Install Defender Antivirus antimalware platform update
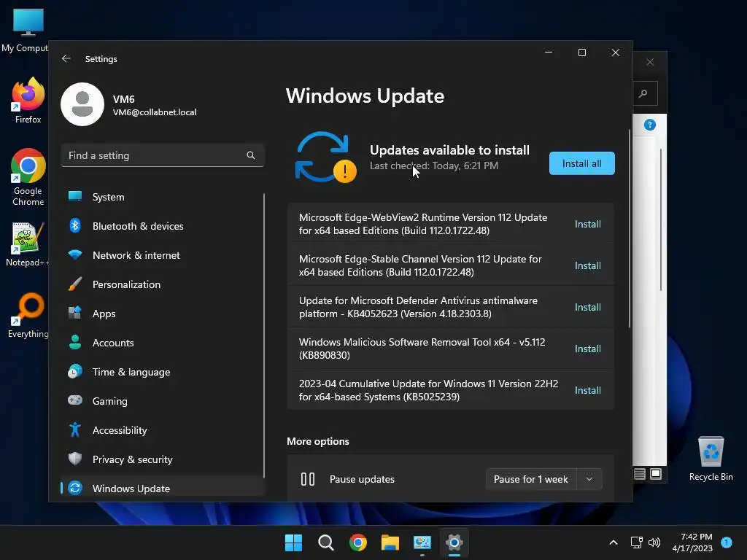The width and height of the screenshot is (747, 560). click(587, 307)
